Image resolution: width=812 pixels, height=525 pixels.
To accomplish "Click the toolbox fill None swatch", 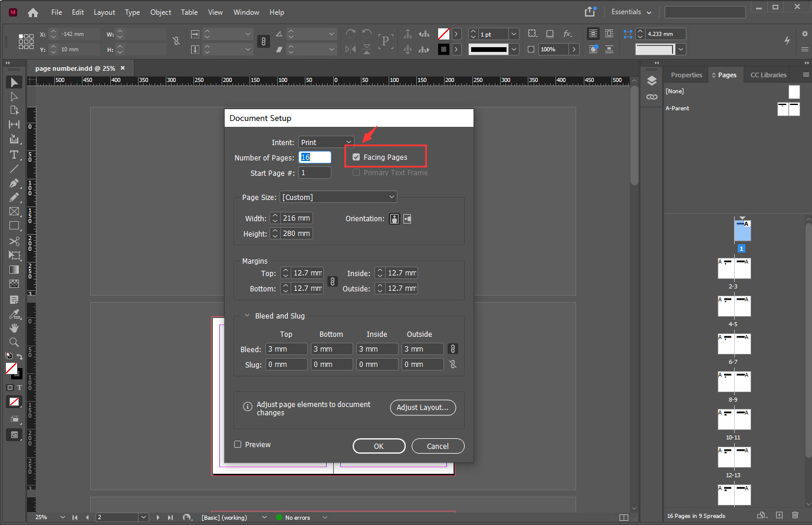I will [11, 368].
